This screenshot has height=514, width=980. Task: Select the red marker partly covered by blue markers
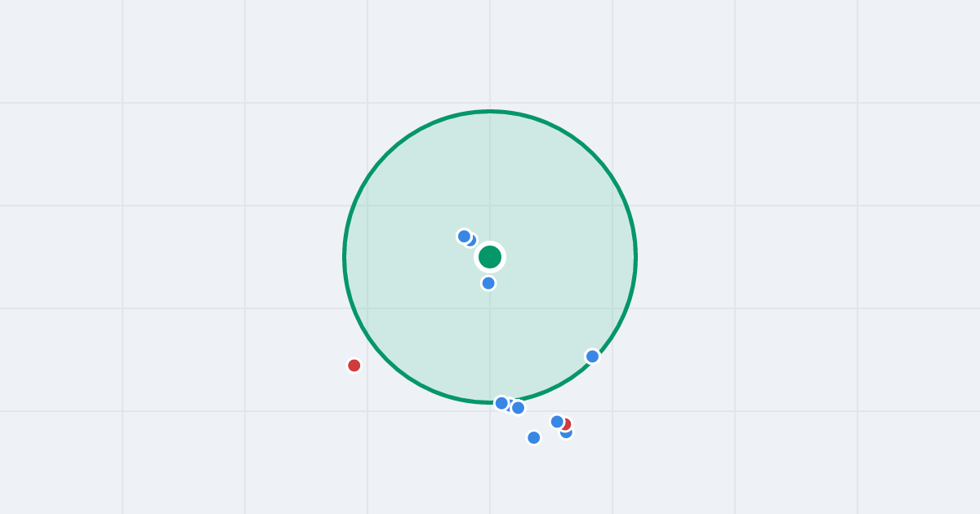click(x=567, y=424)
